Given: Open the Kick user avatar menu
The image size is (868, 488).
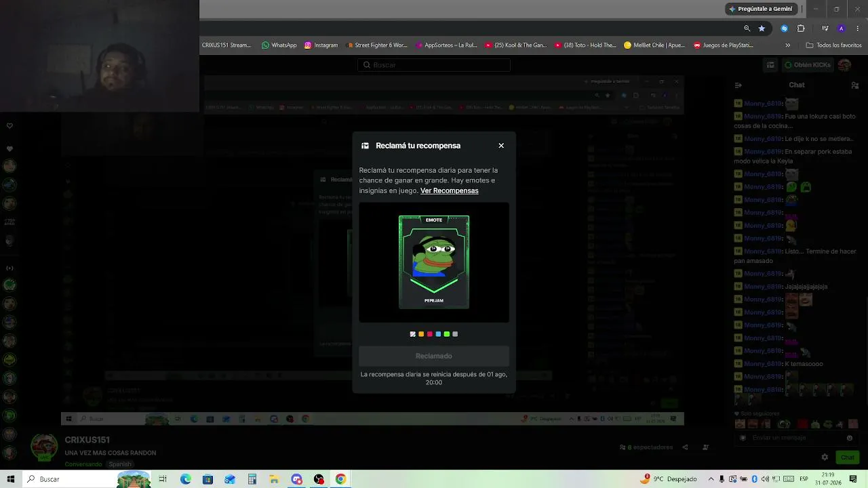Looking at the screenshot, I should tap(844, 65).
